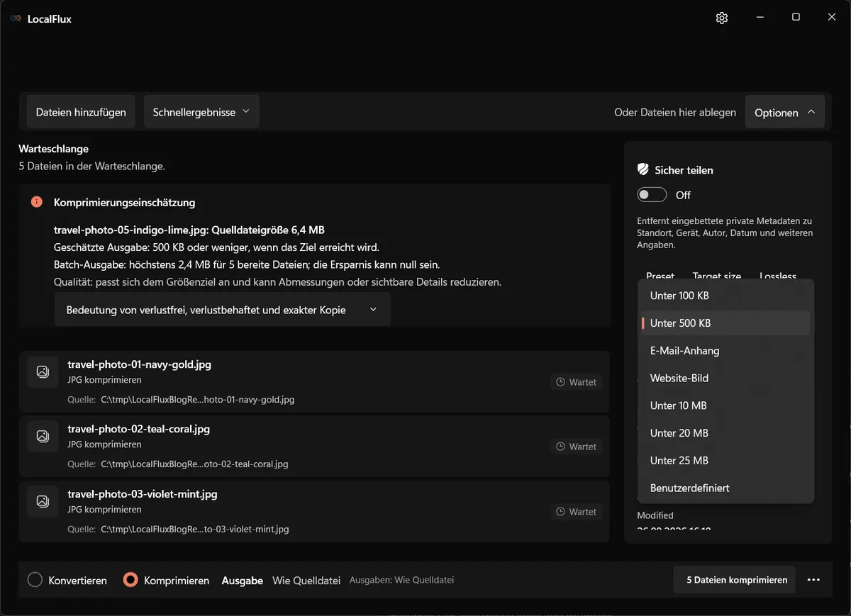Click image icon of travel-photo-02-teal-coral.jpg
This screenshot has height=616, width=851.
pyautogui.click(x=43, y=436)
